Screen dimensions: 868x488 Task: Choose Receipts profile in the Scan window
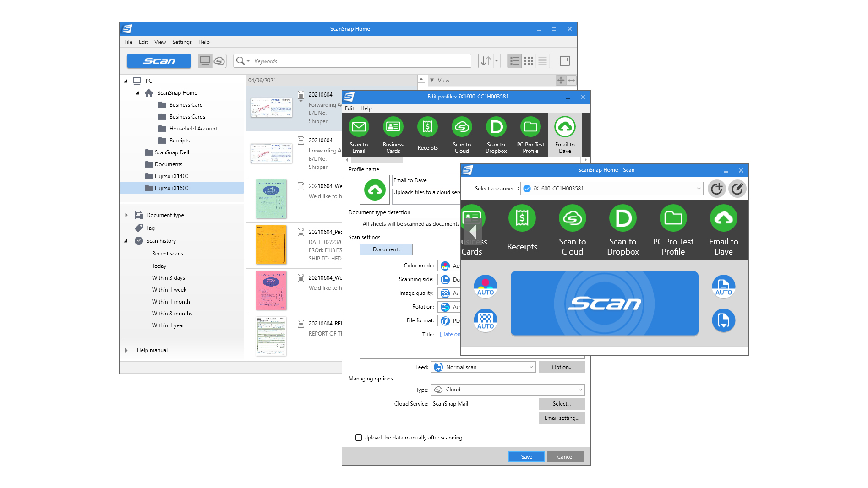tap(522, 229)
